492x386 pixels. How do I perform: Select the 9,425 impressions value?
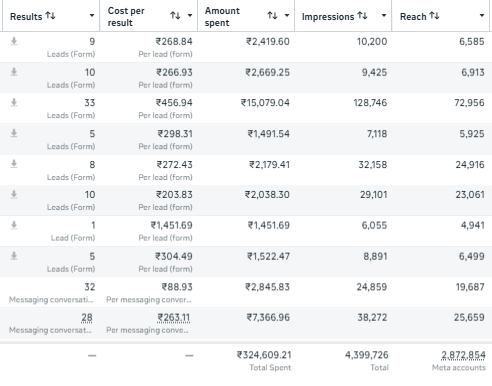(375, 72)
